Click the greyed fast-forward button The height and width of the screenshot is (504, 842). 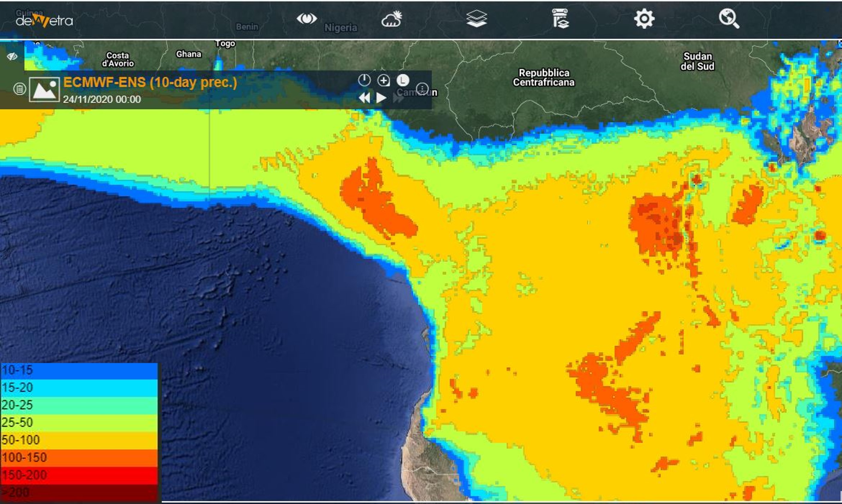398,98
